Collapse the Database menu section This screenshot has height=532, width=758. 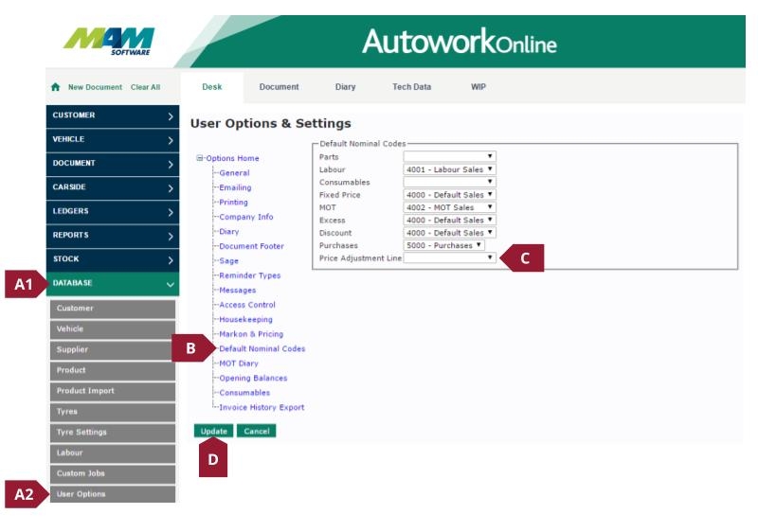tap(170, 283)
